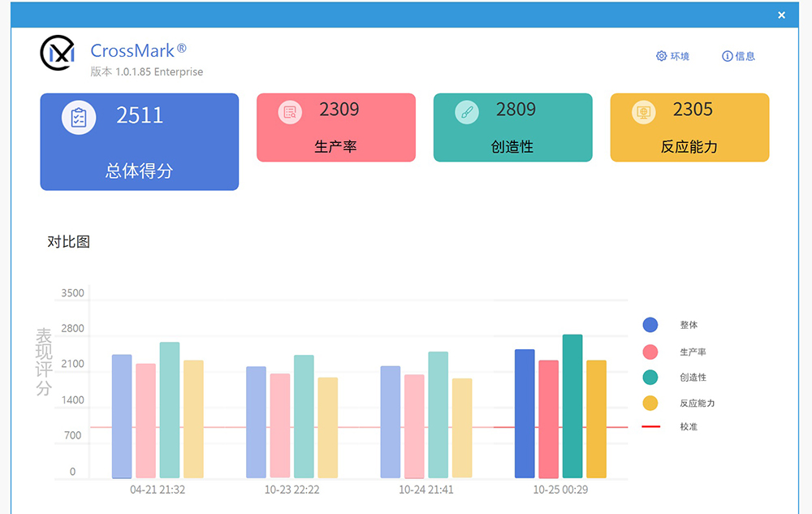Click the CrossMark title text
The width and height of the screenshot is (812, 514).
point(138,50)
